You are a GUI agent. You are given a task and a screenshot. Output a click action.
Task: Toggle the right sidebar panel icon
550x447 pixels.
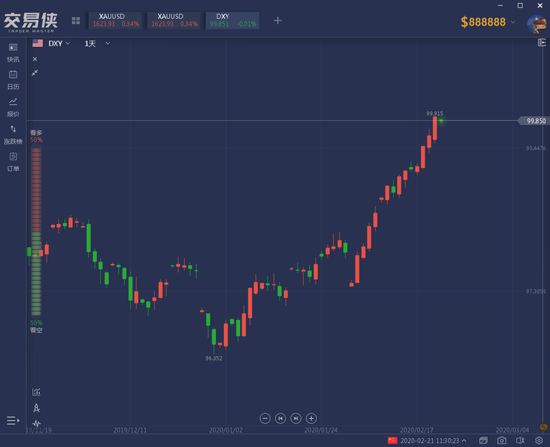click(542, 42)
